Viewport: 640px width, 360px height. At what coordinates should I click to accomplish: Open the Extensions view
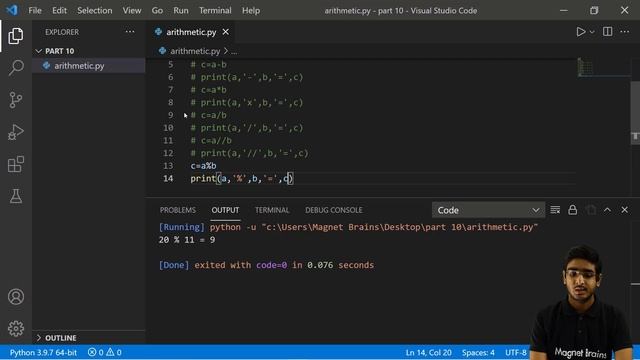point(16,164)
